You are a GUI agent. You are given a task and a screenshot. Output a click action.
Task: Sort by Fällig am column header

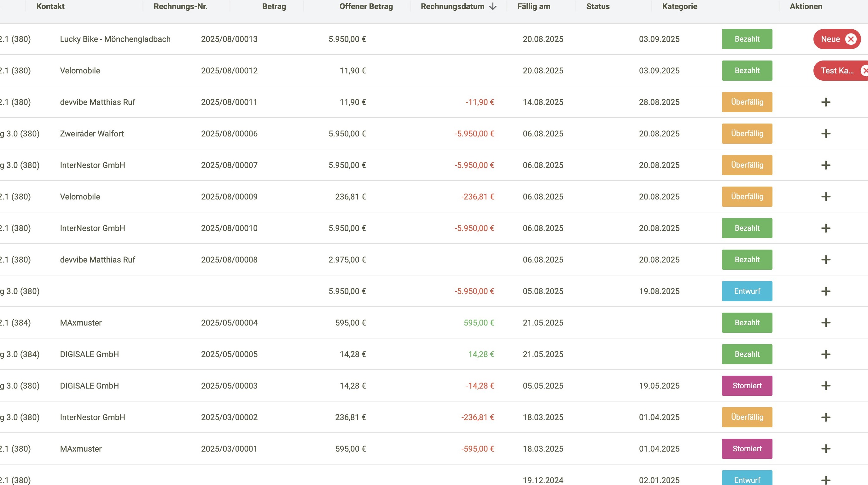click(x=533, y=6)
